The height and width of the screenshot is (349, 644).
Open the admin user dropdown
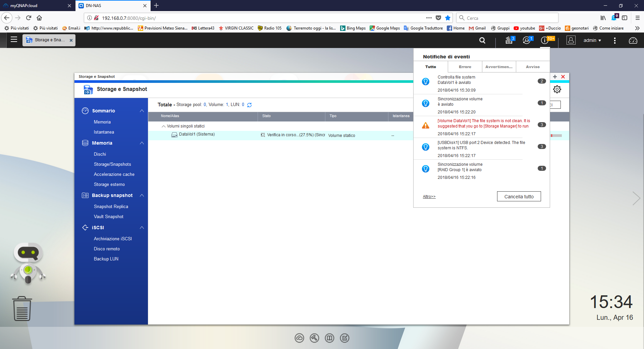coord(592,40)
